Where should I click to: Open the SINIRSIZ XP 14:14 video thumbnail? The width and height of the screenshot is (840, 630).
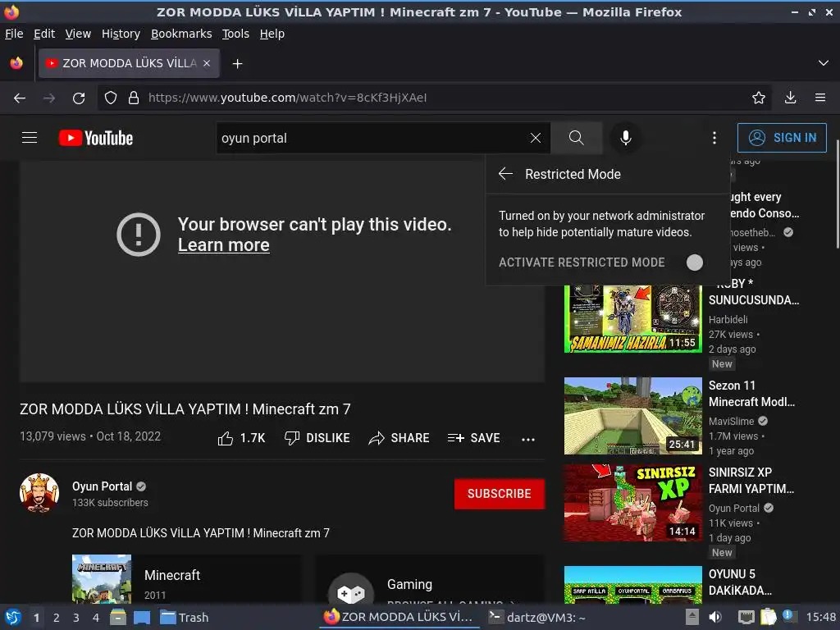tap(632, 503)
